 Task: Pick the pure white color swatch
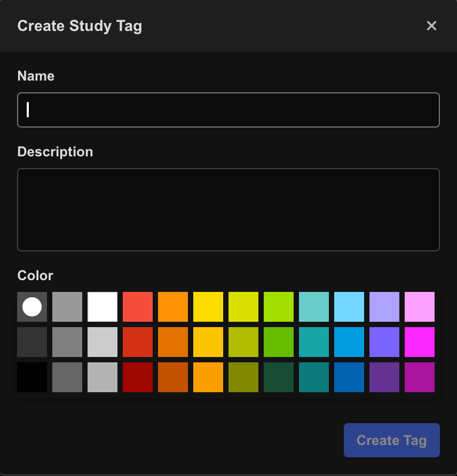click(103, 307)
